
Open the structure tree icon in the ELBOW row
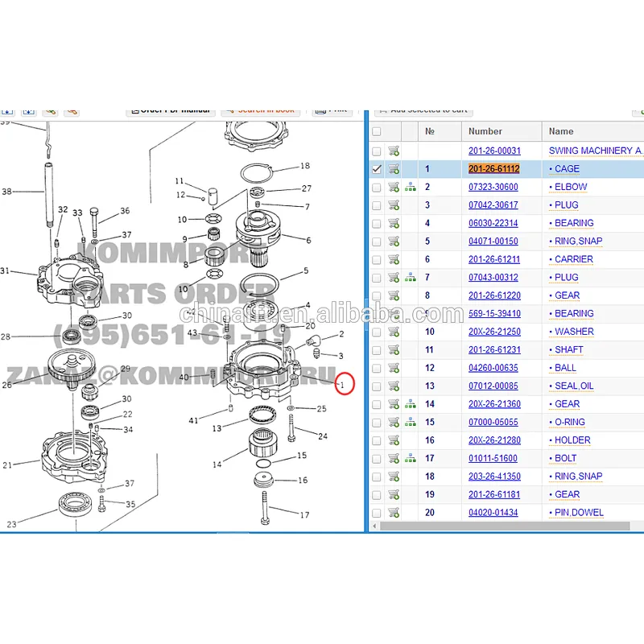coord(410,188)
